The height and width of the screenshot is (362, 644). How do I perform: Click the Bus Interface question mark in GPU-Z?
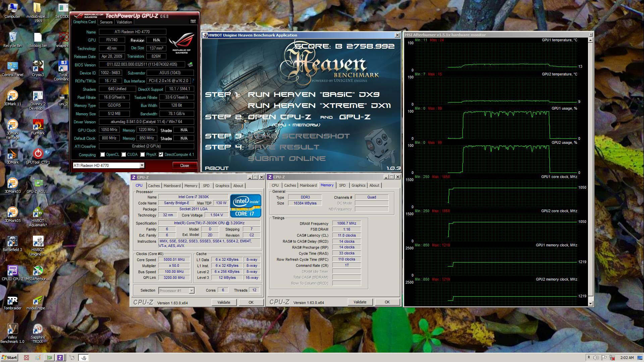tap(193, 81)
